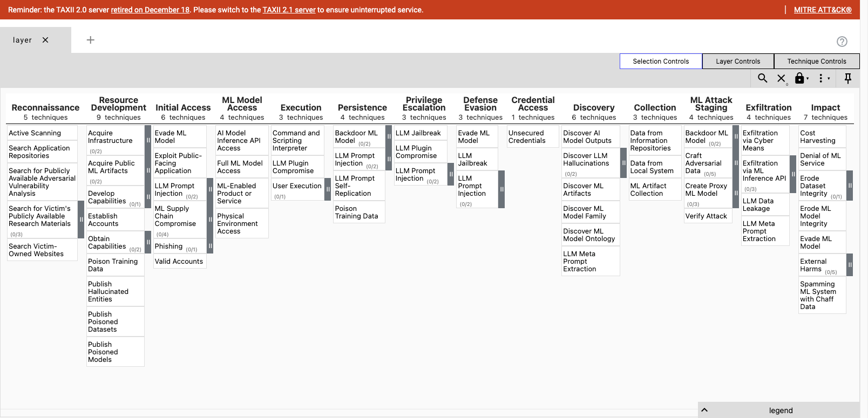Select the Poison Training Data technique under Persistence
The width and height of the screenshot is (868, 418).
coord(356,212)
